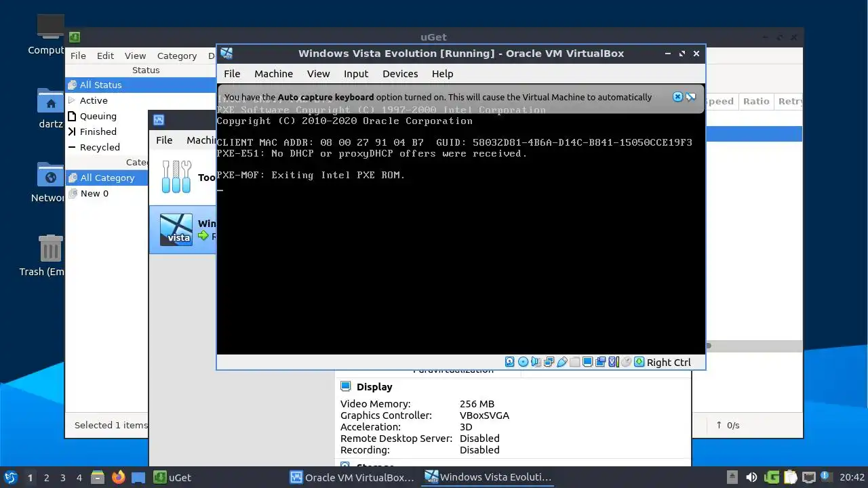Screen dimensions: 868x488
Task: Switch to workspace 3 in pager
Action: tap(62, 477)
